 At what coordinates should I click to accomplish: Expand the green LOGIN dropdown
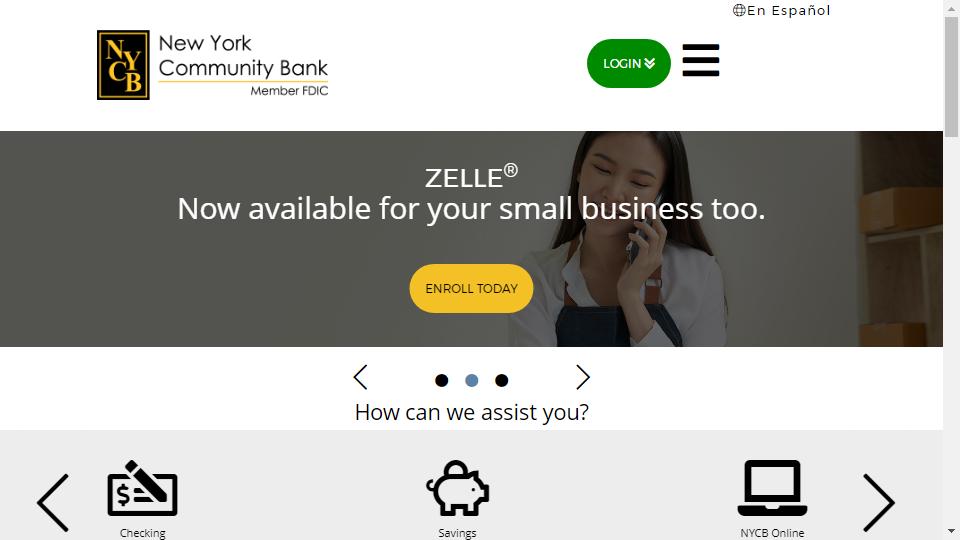coord(629,64)
